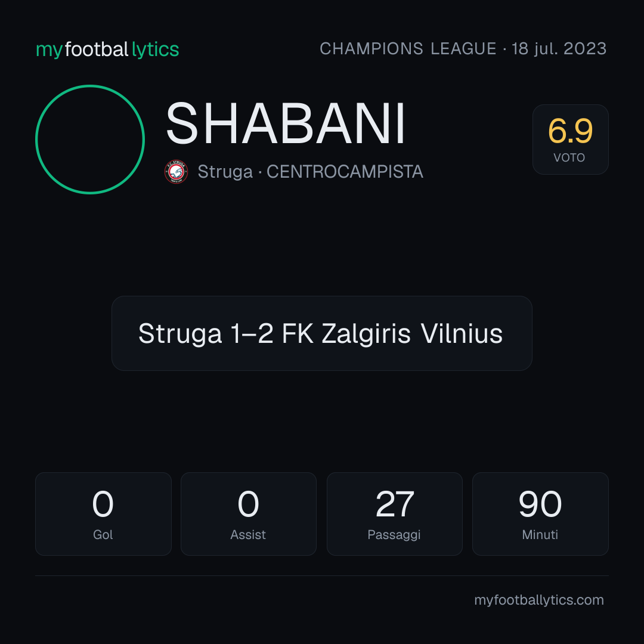Open the myfootballytics.com link
644x644 pixels.
tap(539, 600)
